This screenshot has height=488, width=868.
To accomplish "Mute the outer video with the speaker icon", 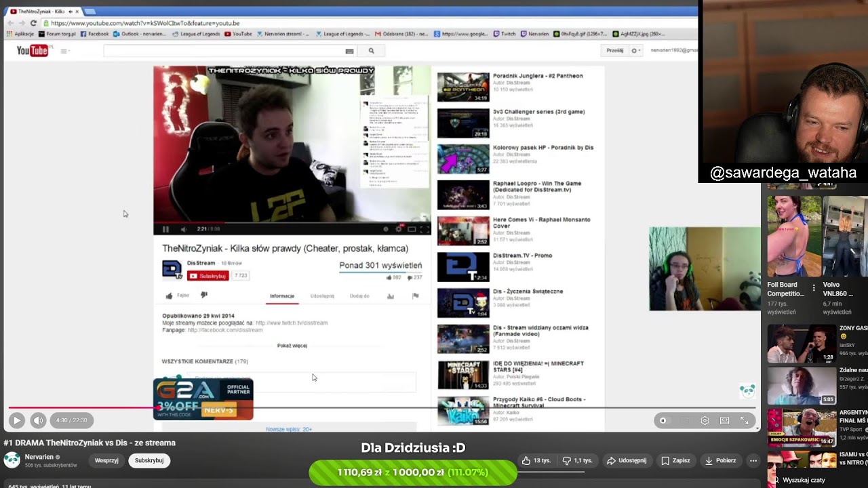I will [x=39, y=420].
